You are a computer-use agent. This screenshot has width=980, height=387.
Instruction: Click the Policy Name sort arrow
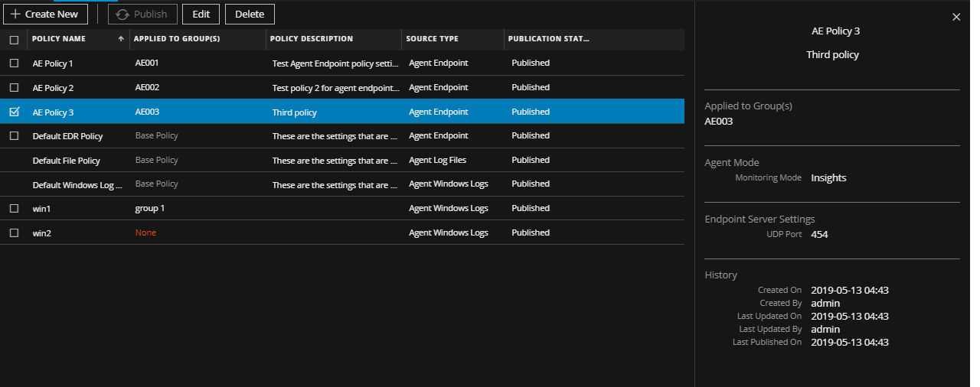[121, 39]
